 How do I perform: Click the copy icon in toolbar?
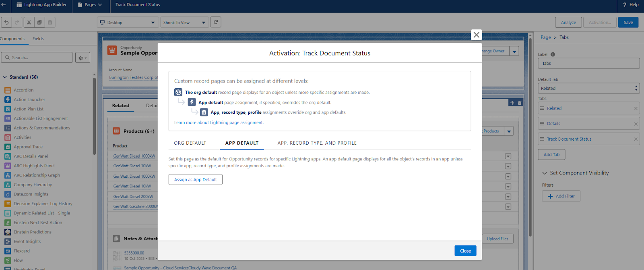pos(39,23)
